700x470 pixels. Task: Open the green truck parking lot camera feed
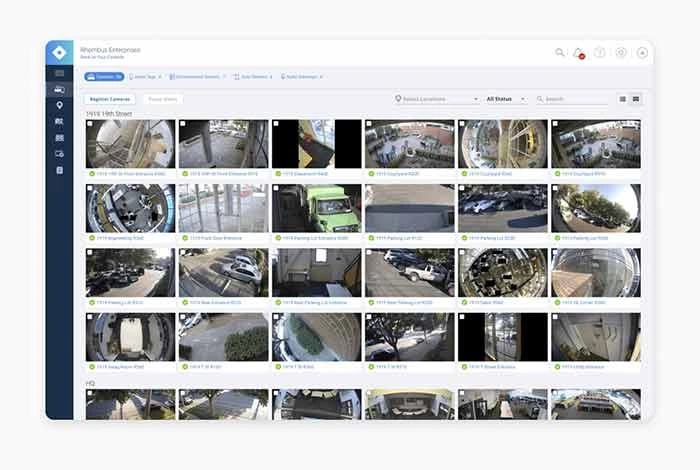pos(317,208)
